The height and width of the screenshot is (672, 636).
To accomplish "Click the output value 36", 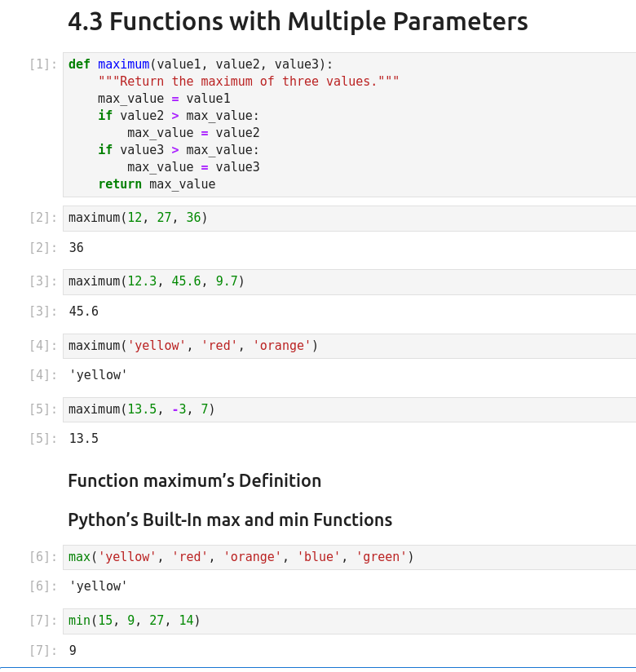I will [x=76, y=248].
